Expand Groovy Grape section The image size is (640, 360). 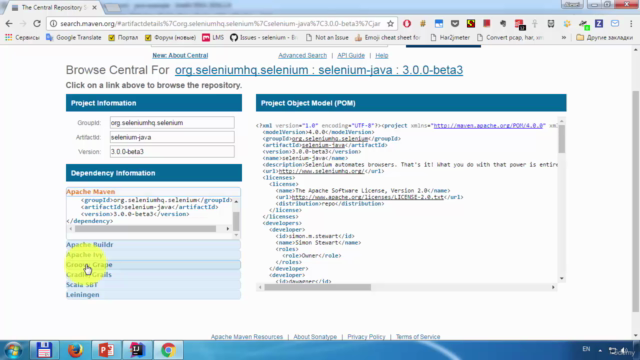[153, 264]
